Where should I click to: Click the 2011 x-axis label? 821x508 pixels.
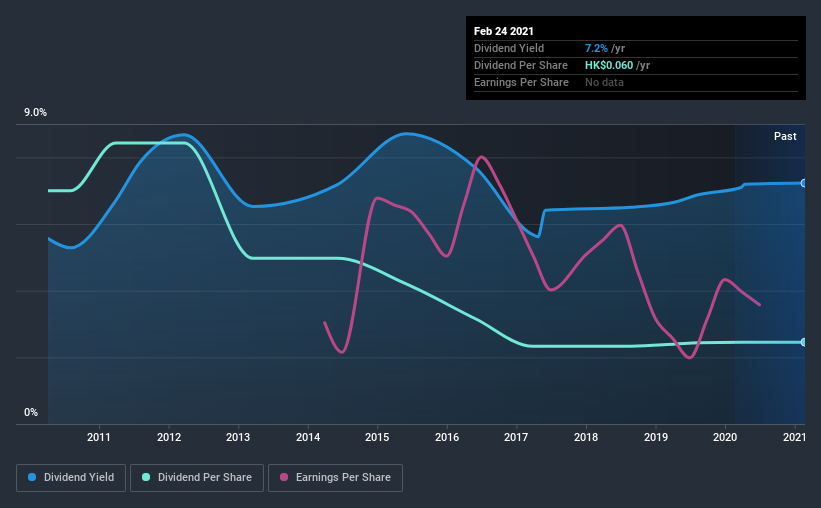click(98, 437)
